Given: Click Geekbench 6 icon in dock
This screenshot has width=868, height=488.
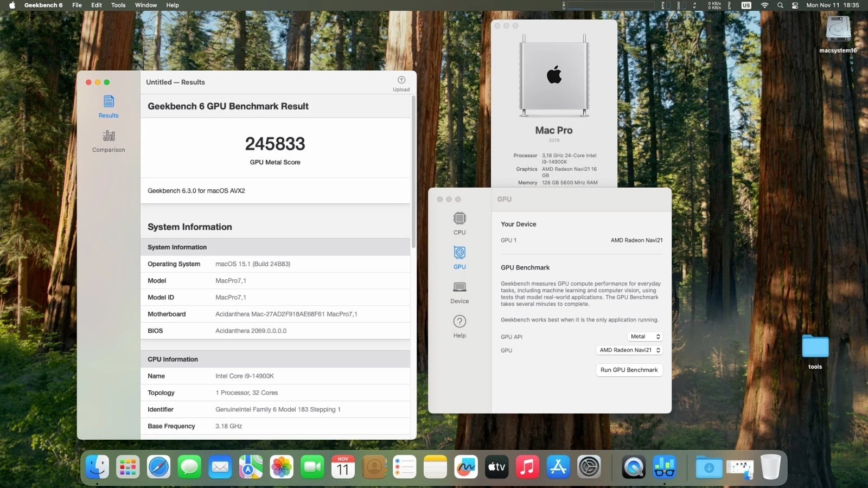Looking at the screenshot, I should click(x=665, y=466).
